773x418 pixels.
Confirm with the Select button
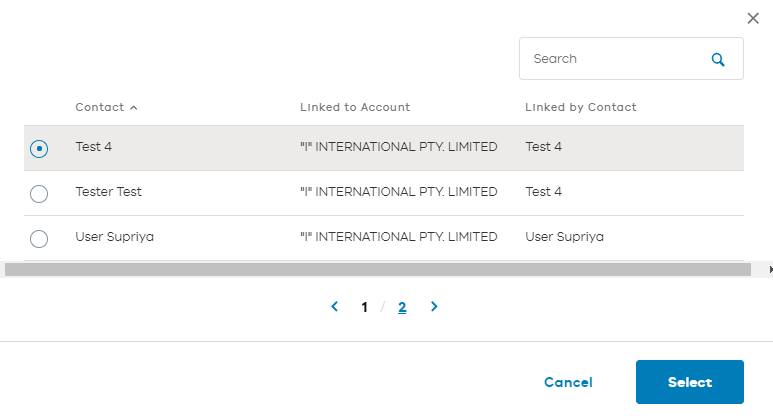tap(690, 382)
